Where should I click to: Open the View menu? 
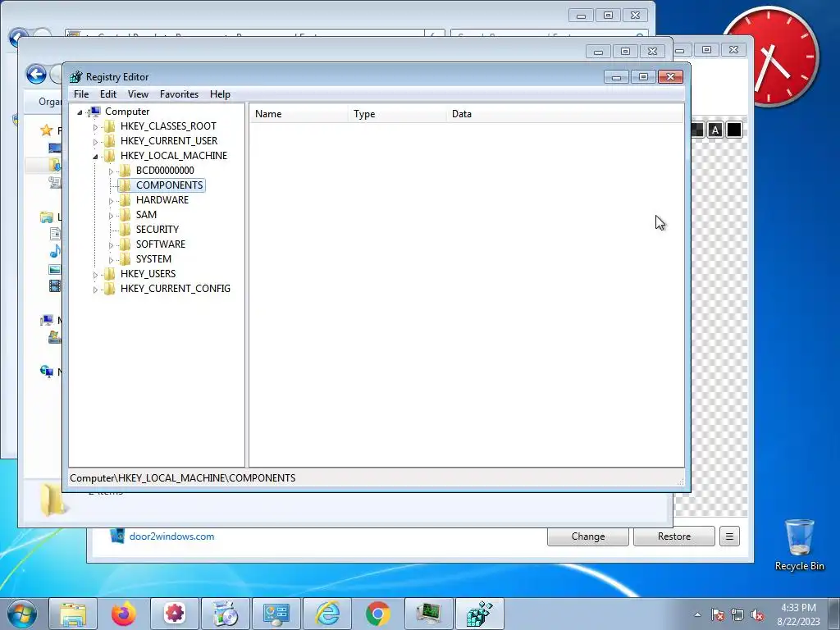138,94
